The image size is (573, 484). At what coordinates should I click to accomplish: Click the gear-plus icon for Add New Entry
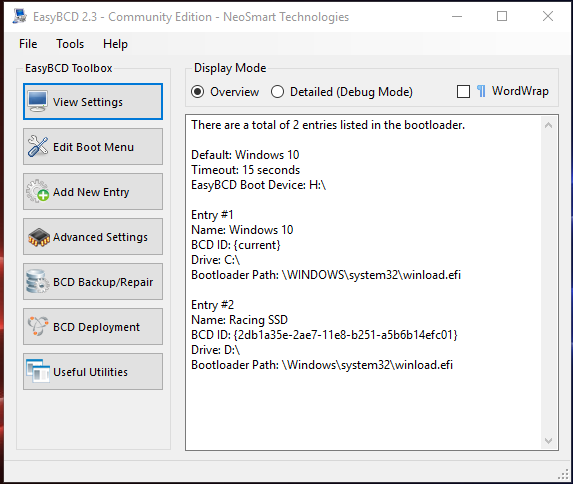point(37,191)
